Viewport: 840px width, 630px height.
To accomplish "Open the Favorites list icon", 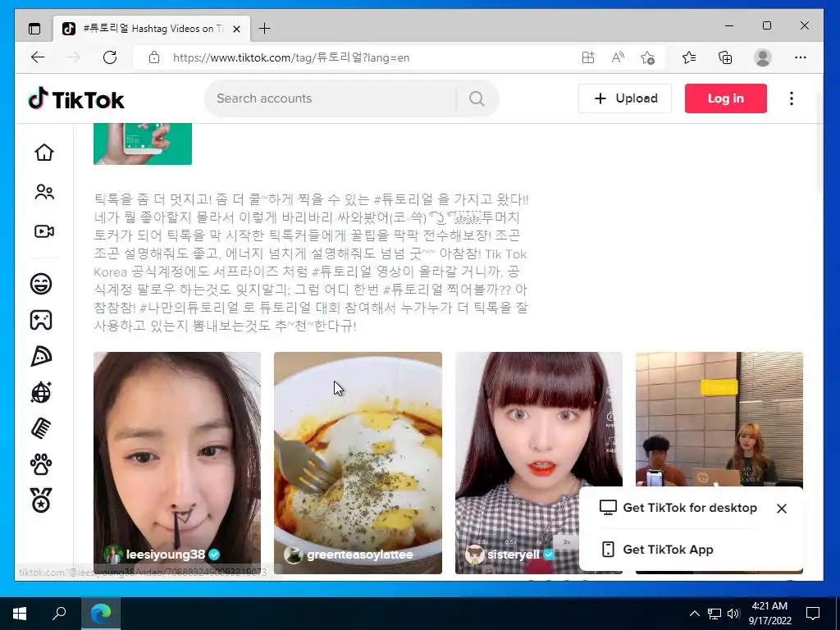I will point(689,57).
